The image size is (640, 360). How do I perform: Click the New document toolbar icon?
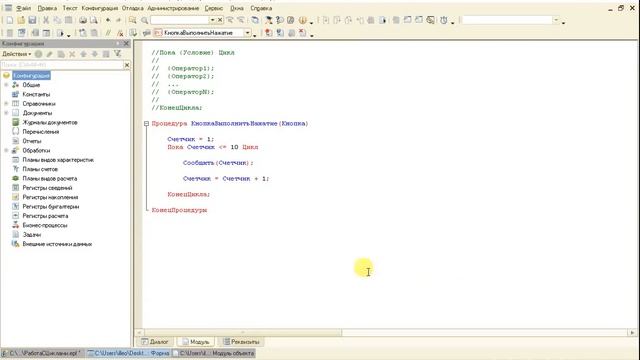[9, 20]
